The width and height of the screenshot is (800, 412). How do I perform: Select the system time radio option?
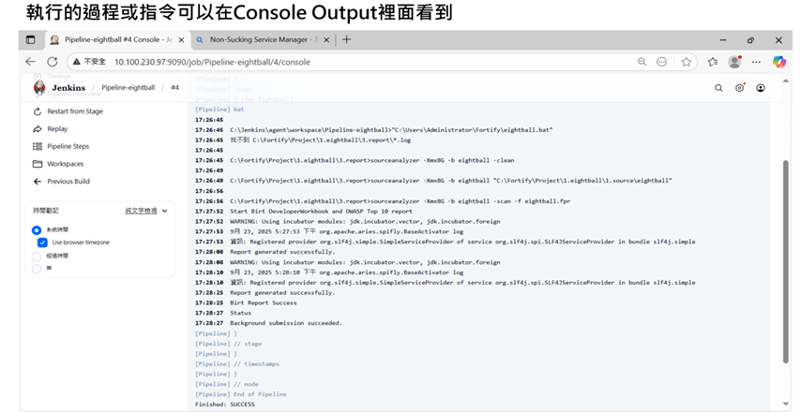click(36, 230)
